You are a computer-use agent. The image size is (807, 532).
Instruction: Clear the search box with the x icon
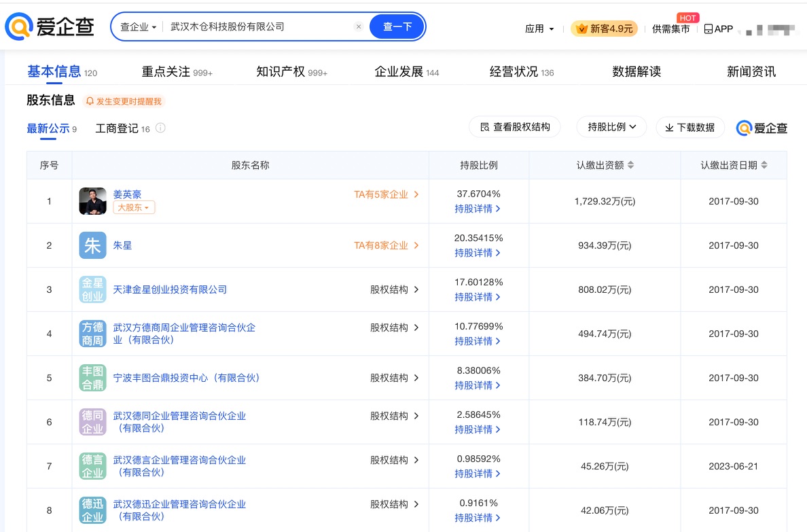point(359,27)
